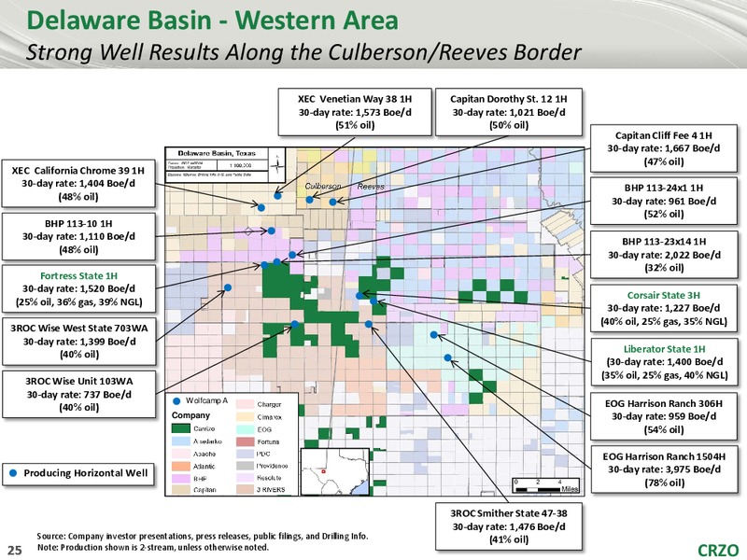This screenshot has width=747, height=560.
Task: Click the Reeves county label on map
Action: tap(371, 186)
